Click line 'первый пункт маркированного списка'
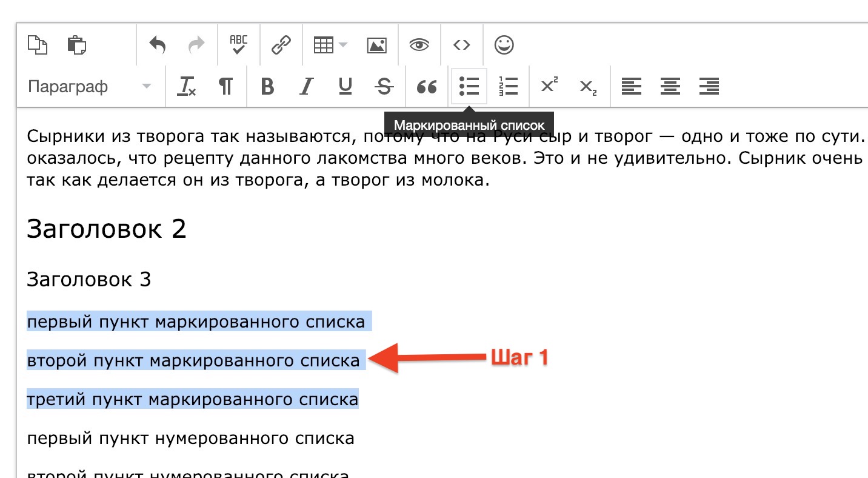Viewport: 868px width, 478px height. (x=196, y=321)
